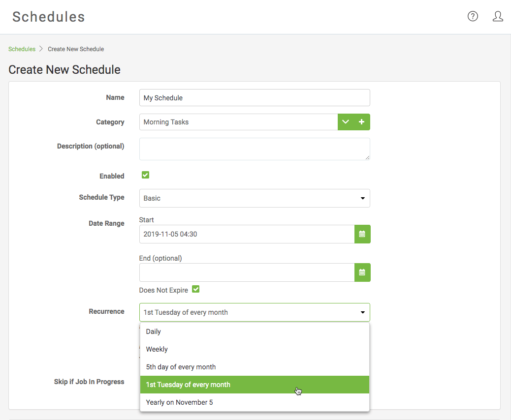Select 1st Tuesday of every month option

pos(255,385)
